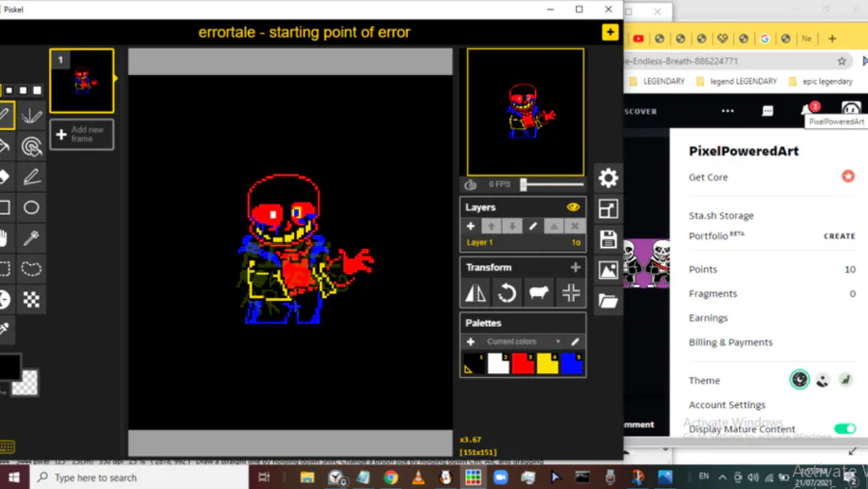Screen dimensions: 868x489
Task: Toggle onion skin next to FPS
Action: (x=471, y=184)
